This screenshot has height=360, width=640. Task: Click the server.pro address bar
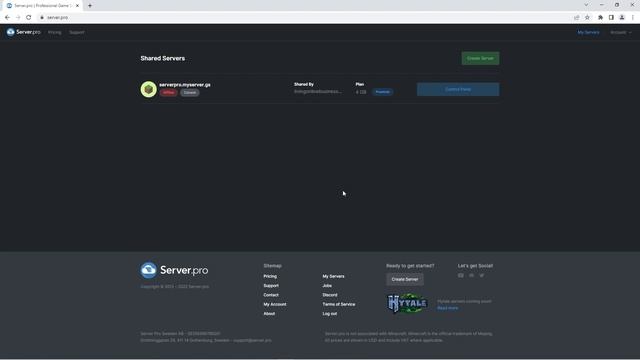click(x=304, y=18)
